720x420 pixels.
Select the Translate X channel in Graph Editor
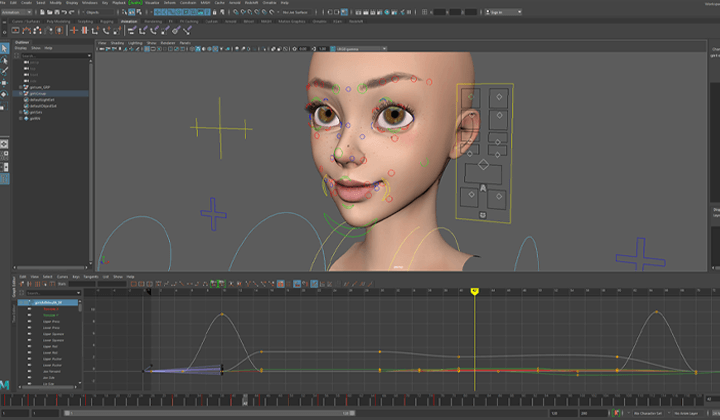pos(51,309)
